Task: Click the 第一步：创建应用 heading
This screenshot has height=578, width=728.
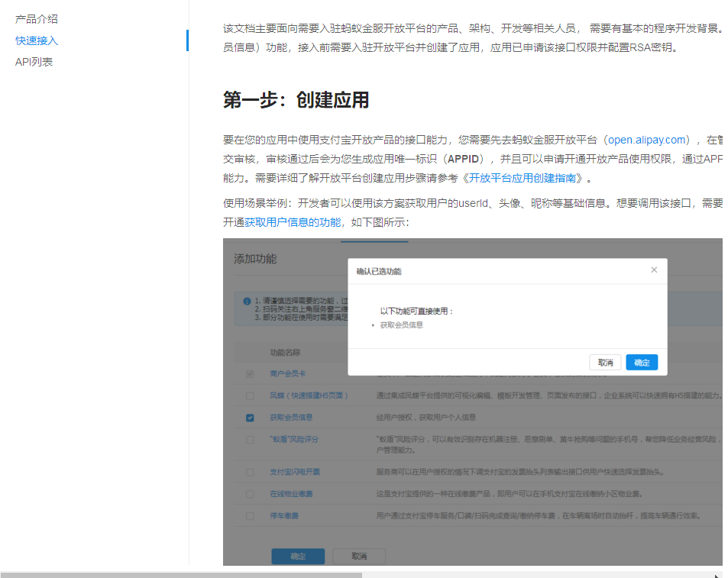Action: (296, 100)
